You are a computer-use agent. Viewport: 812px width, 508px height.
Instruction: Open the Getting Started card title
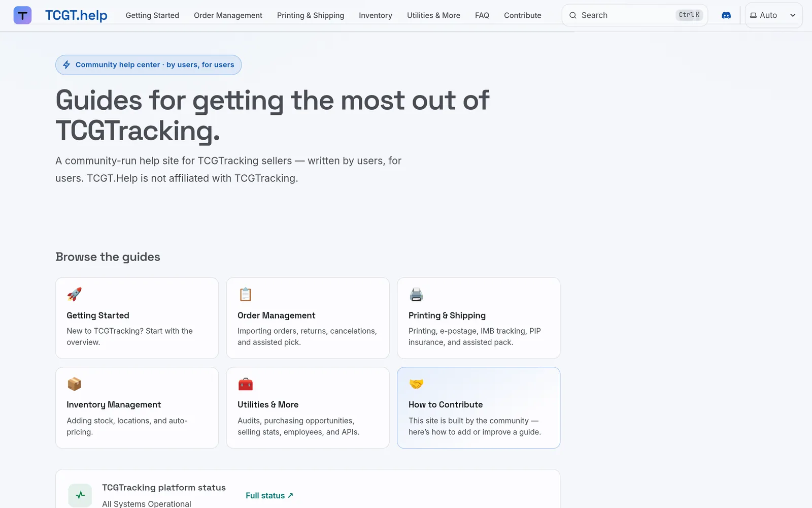(x=98, y=315)
